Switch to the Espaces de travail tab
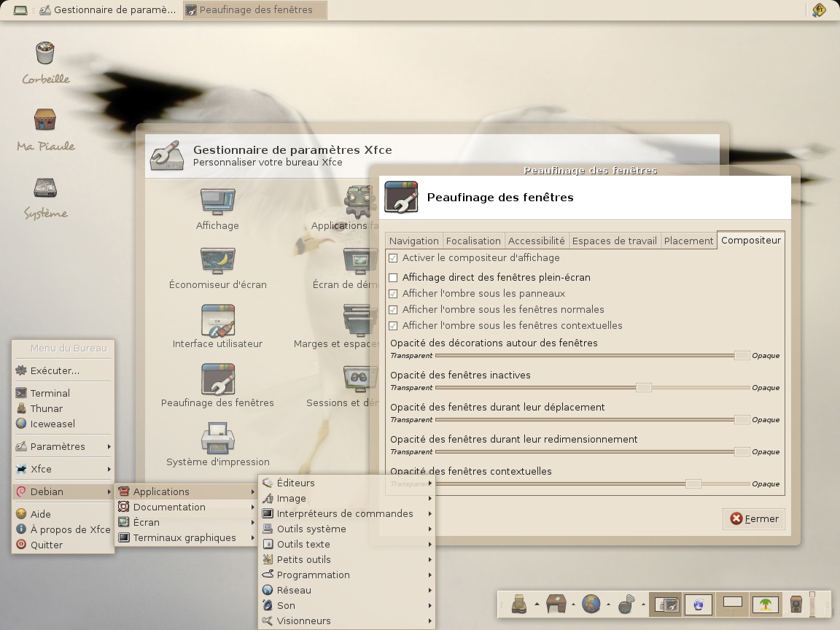 point(615,241)
